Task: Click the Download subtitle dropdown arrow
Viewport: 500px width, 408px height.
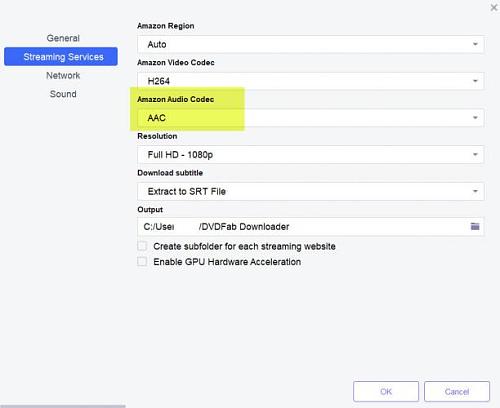Action: [x=475, y=191]
